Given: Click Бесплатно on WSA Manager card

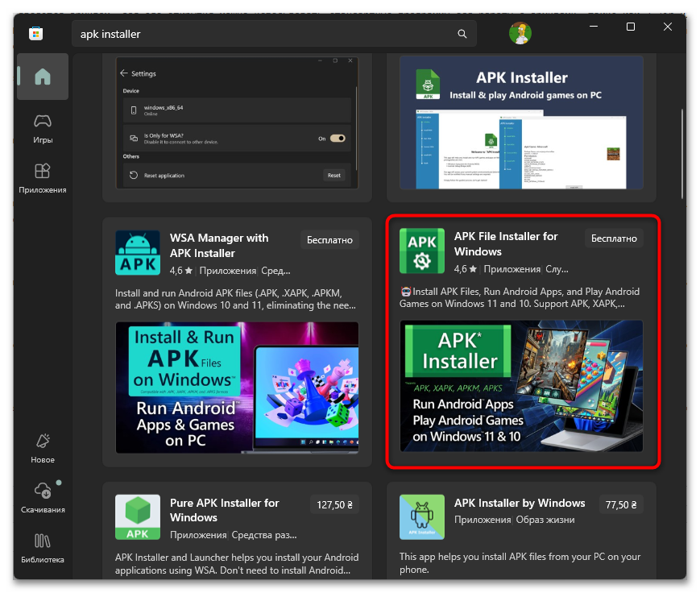Looking at the screenshot, I should tap(330, 240).
